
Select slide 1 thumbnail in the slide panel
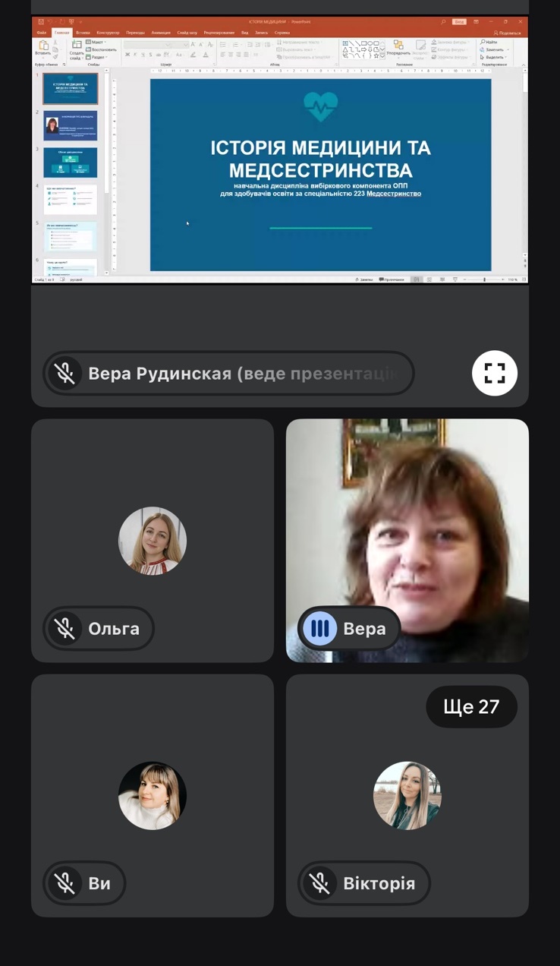(x=71, y=88)
